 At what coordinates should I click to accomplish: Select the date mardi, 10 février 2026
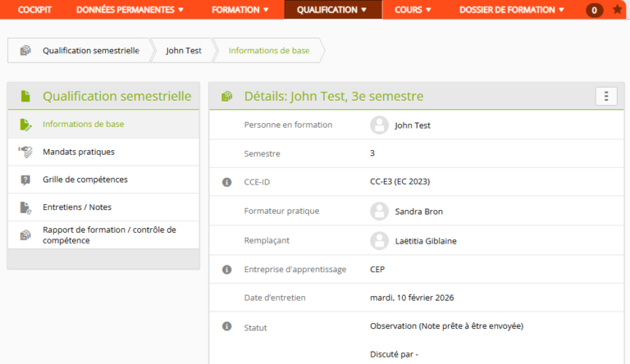(412, 298)
